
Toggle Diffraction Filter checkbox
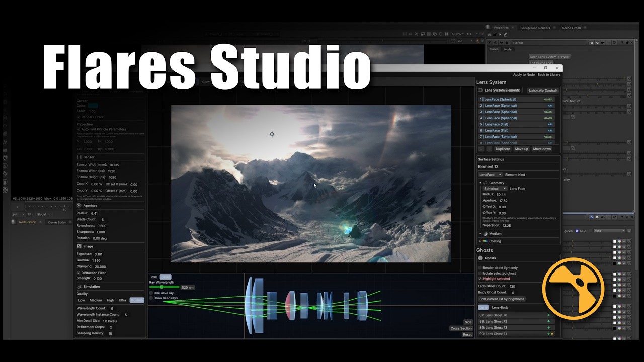click(78, 273)
